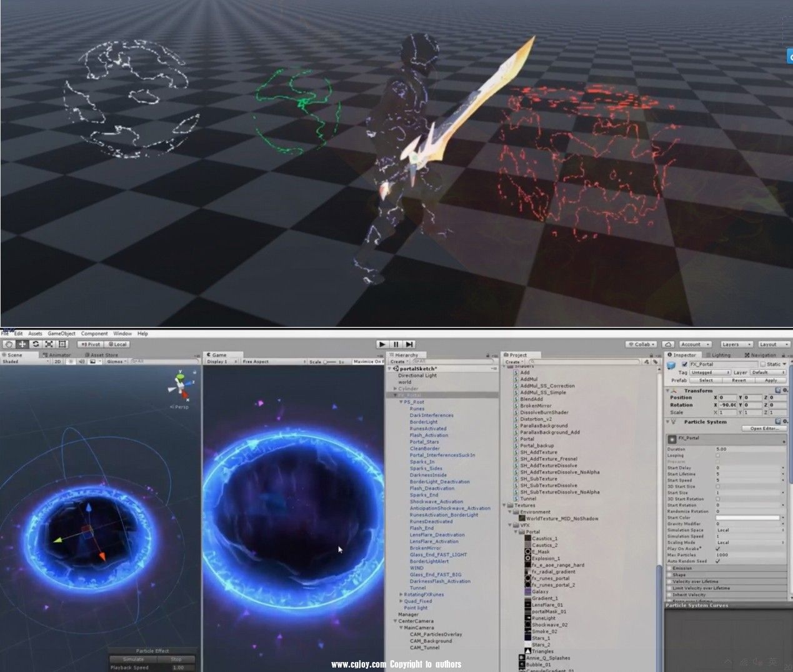The width and height of the screenshot is (793, 672).
Task: Click the prefab Select button
Action: tap(706, 380)
